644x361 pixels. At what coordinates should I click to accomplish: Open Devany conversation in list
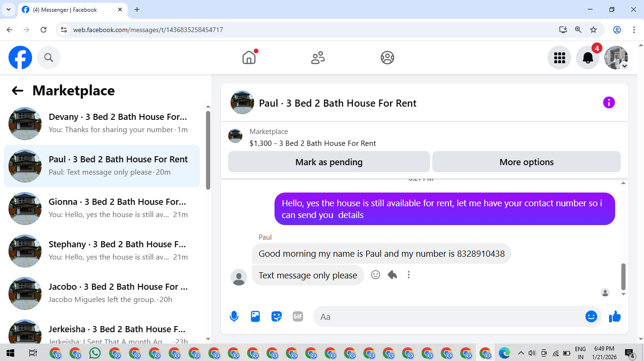[102, 124]
